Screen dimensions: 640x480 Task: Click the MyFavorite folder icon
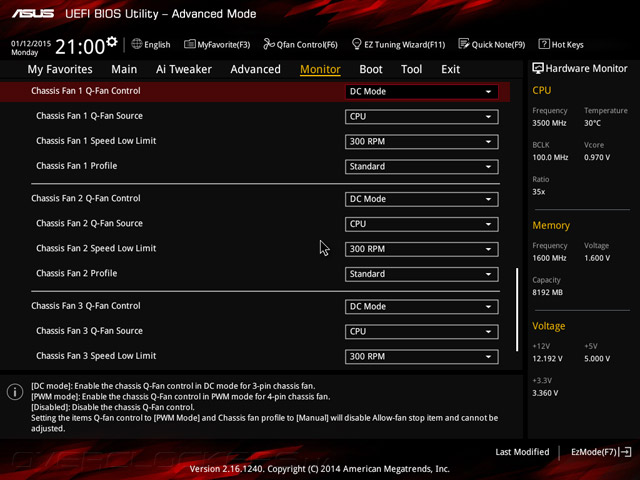click(189, 44)
